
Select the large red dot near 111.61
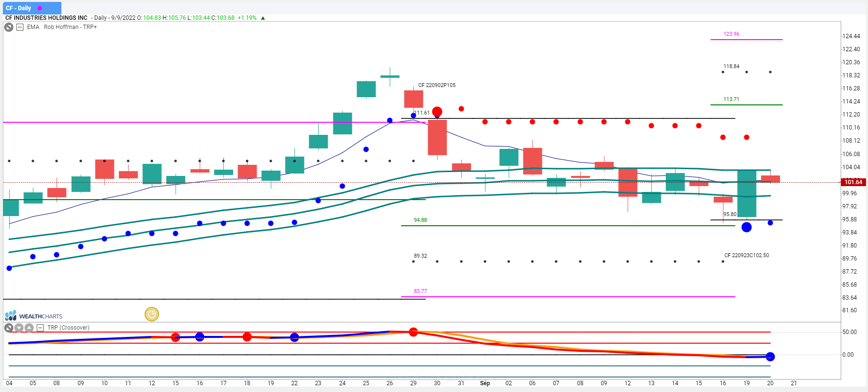tap(437, 112)
